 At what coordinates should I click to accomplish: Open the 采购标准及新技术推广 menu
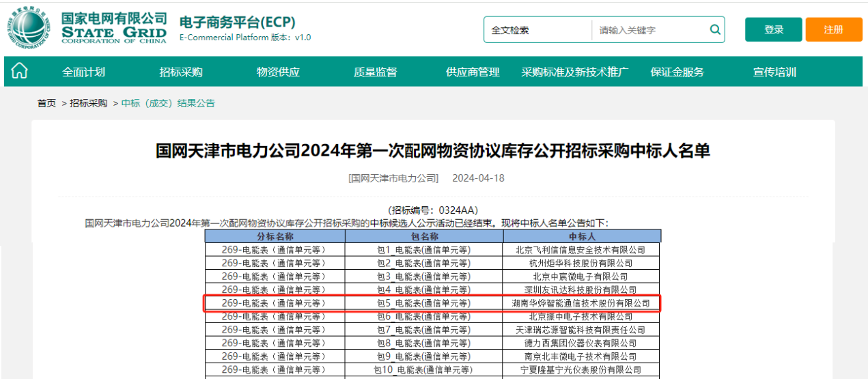click(x=575, y=72)
